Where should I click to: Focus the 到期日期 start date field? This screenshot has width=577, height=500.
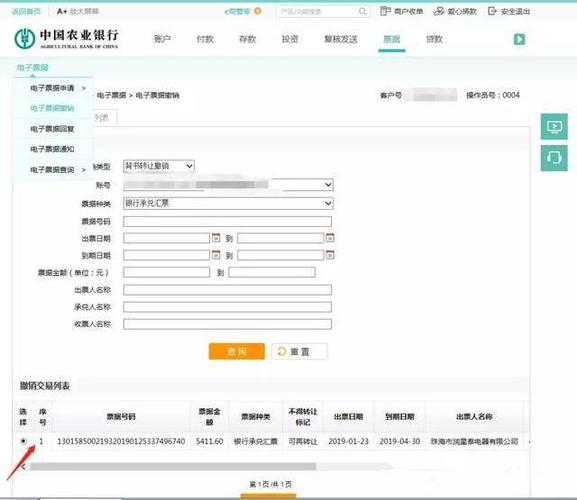point(166,255)
